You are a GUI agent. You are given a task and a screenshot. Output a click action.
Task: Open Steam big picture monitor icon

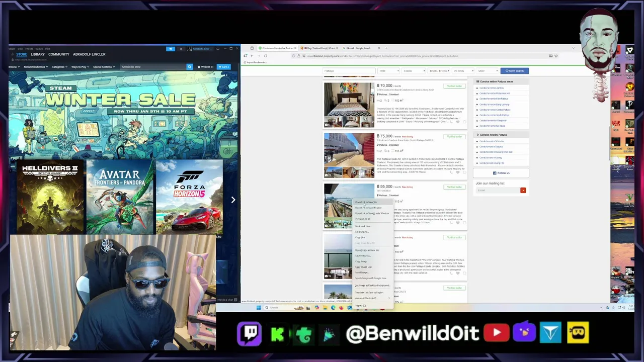pos(218,49)
